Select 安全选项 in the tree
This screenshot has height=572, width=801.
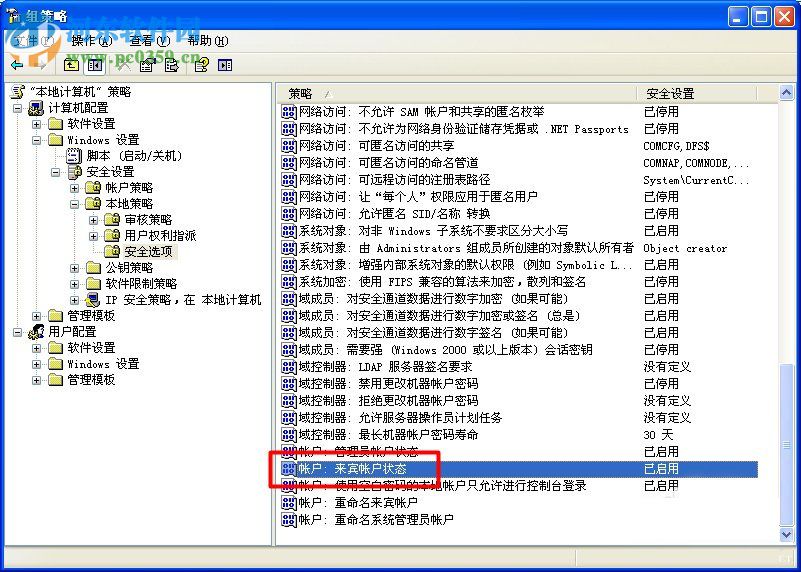149,252
